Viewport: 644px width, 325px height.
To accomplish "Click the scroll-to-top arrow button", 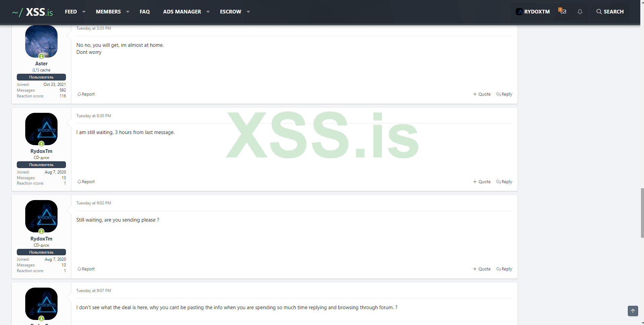I will tap(633, 311).
